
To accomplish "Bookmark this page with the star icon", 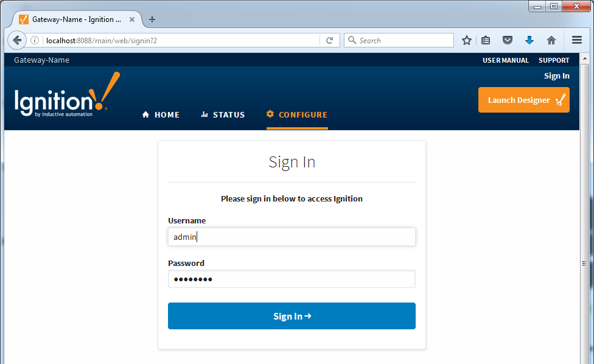I will pos(467,40).
